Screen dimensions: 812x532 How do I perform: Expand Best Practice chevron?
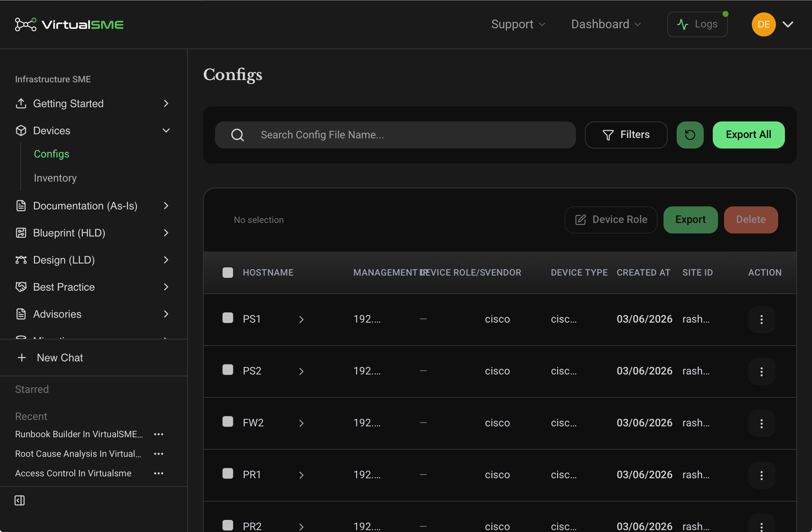166,287
